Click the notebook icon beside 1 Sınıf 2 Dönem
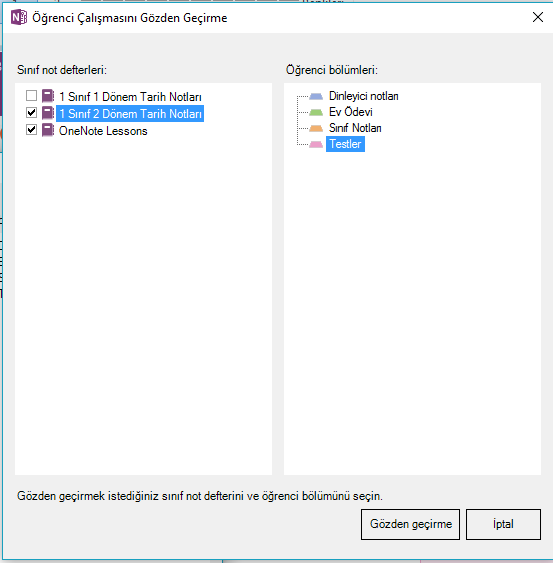 point(48,113)
